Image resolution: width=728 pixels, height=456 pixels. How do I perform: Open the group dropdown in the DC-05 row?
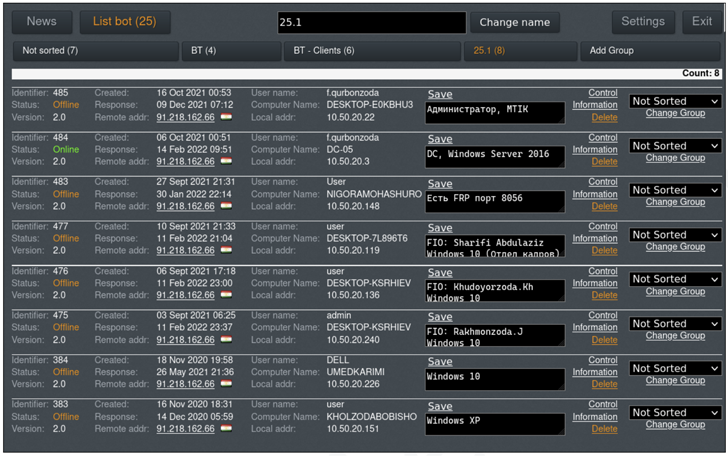(675, 146)
